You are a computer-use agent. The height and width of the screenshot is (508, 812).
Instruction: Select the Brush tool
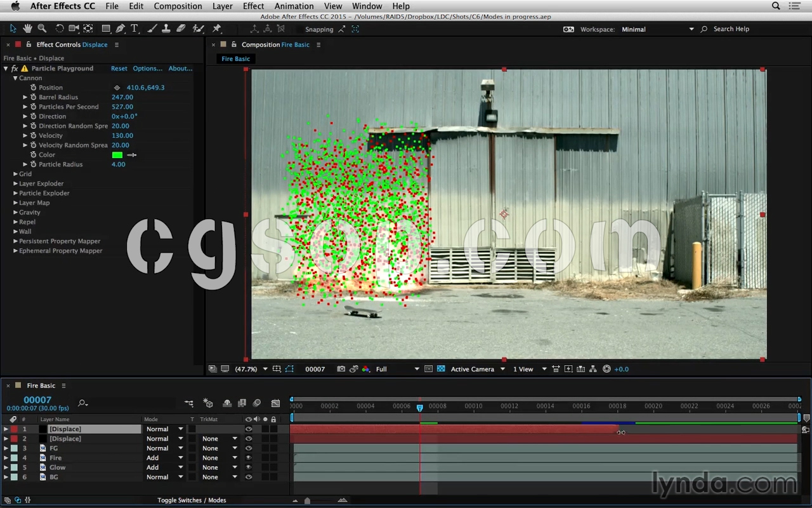pyautogui.click(x=152, y=29)
